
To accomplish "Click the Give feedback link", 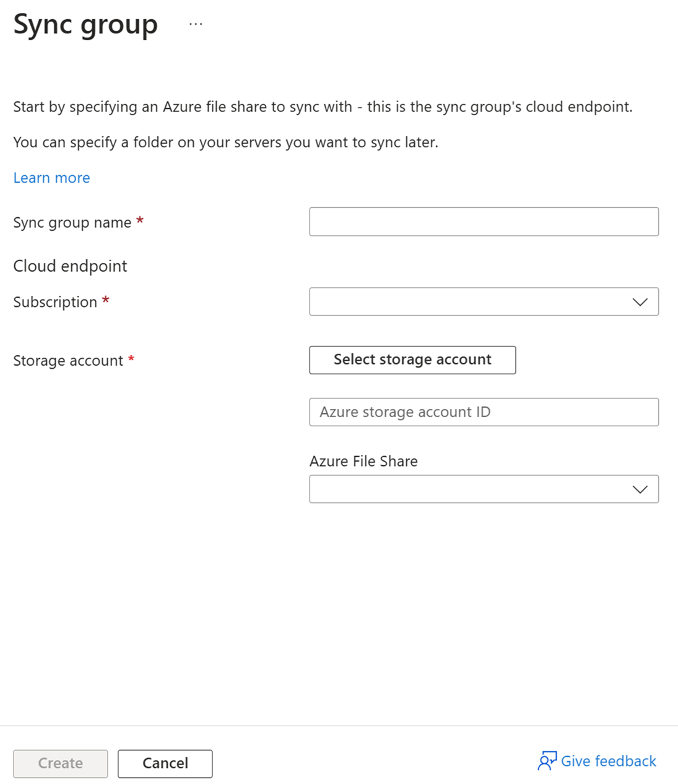I will 607,761.
